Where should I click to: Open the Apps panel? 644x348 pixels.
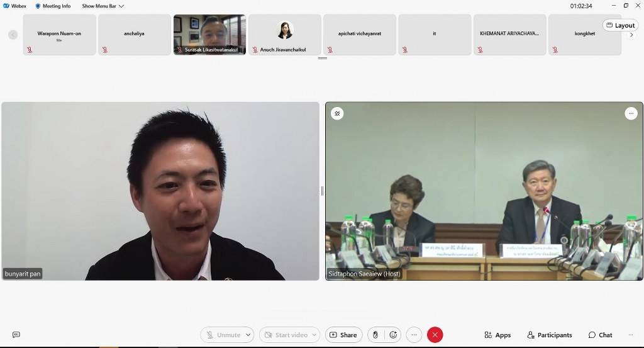point(497,335)
